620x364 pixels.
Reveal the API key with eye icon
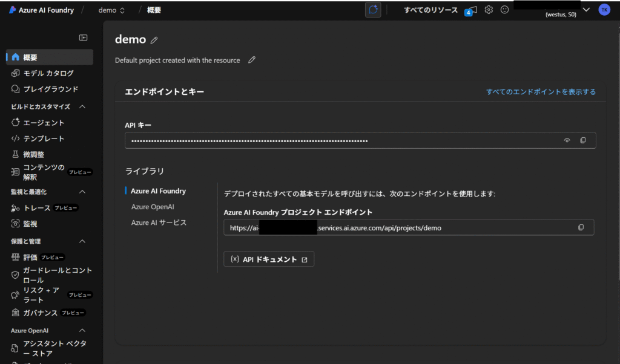567,140
